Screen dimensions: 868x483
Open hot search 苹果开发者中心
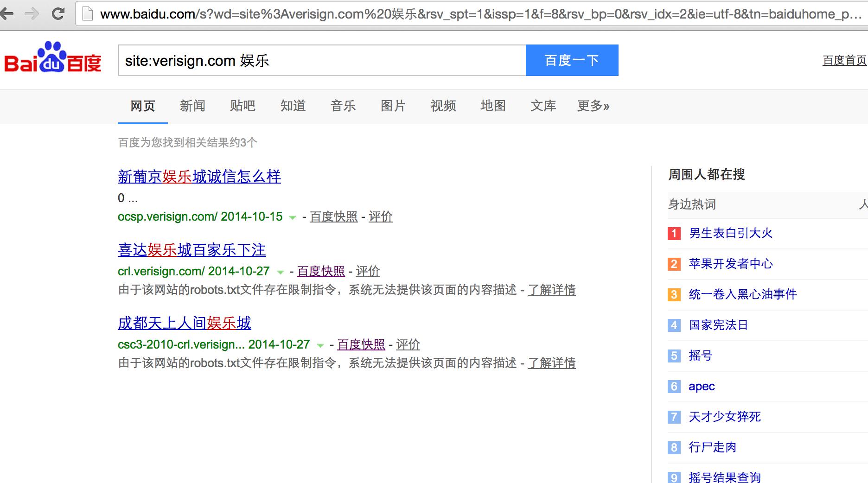click(x=731, y=264)
